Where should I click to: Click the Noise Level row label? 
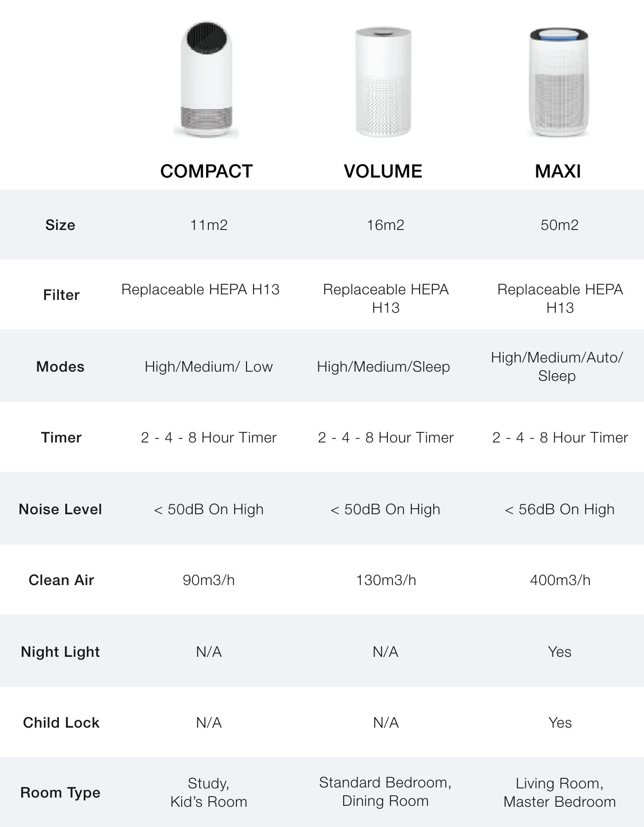tap(60, 509)
